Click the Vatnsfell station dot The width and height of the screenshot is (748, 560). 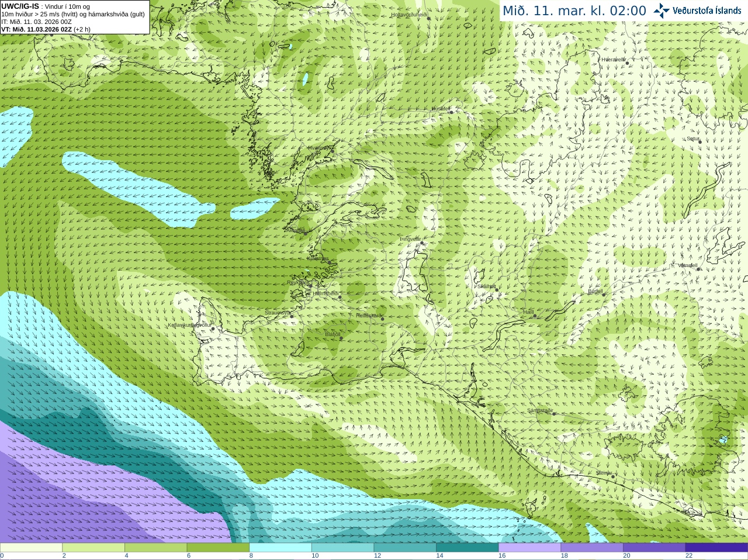(x=698, y=269)
